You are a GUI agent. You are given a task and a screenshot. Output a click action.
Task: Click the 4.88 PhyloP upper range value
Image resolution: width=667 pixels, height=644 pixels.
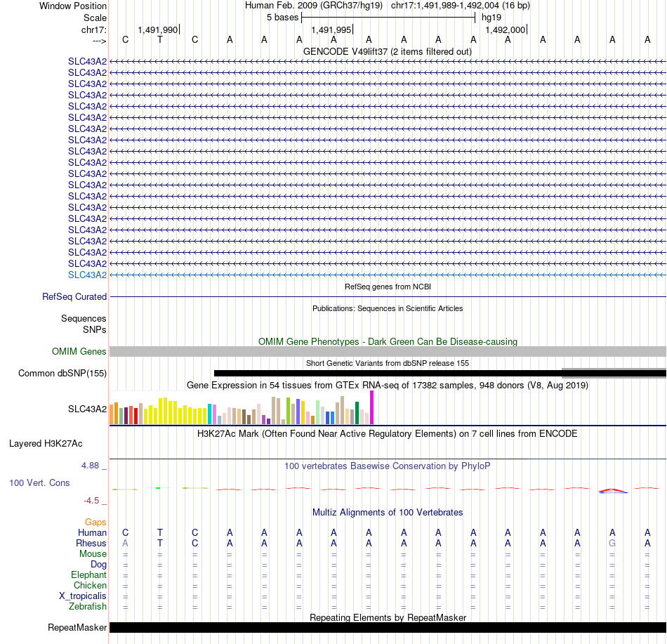(90, 466)
